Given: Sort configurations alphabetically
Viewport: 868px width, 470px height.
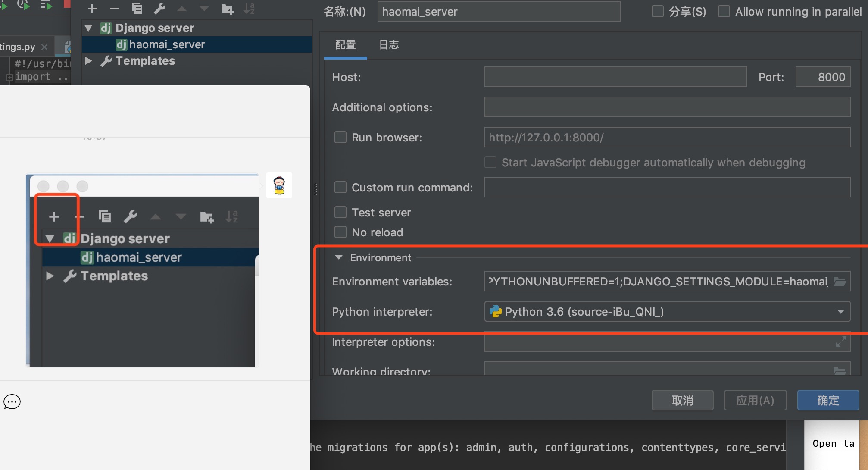Looking at the screenshot, I should coord(249,8).
